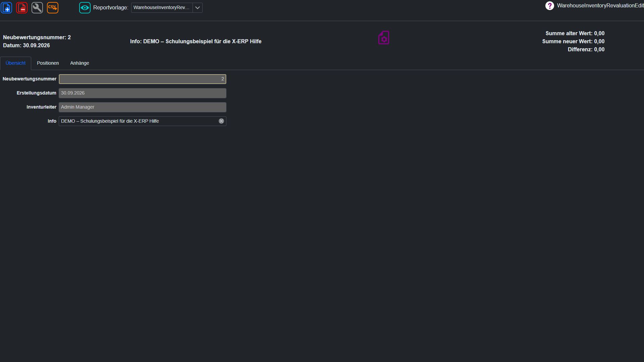Click the 'Summe alter Wert: 0,00' text

point(575,34)
